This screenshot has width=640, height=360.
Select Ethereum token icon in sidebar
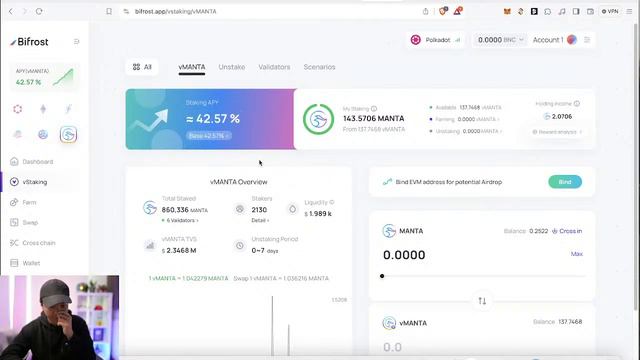pos(43,109)
